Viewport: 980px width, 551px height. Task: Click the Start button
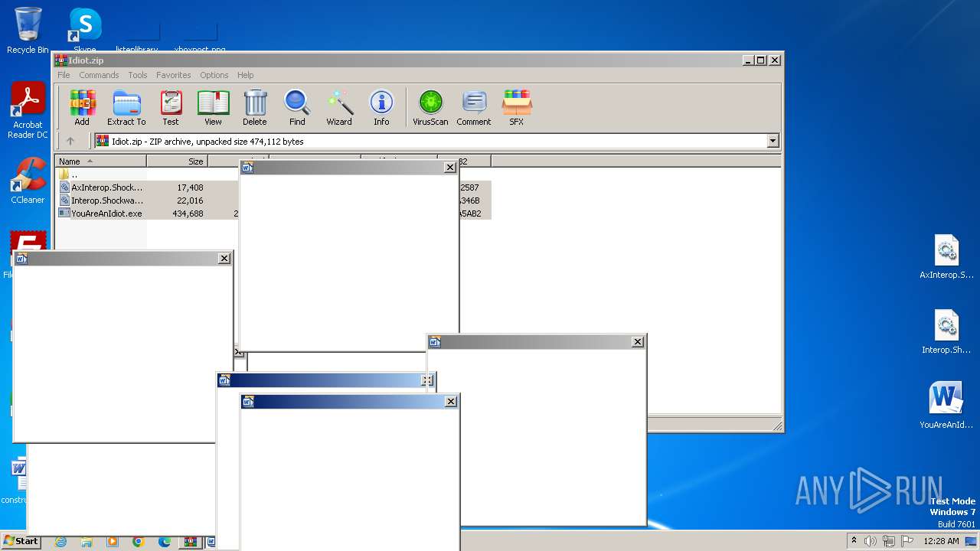(21, 541)
